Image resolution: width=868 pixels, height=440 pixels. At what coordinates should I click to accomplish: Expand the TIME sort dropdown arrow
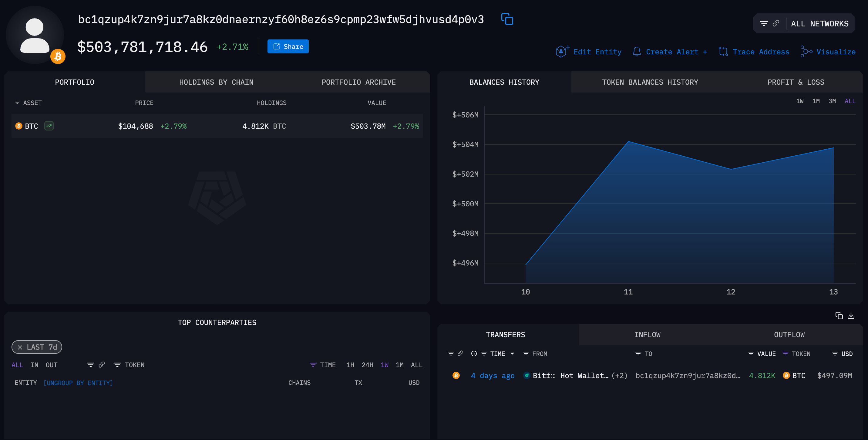[x=512, y=354]
